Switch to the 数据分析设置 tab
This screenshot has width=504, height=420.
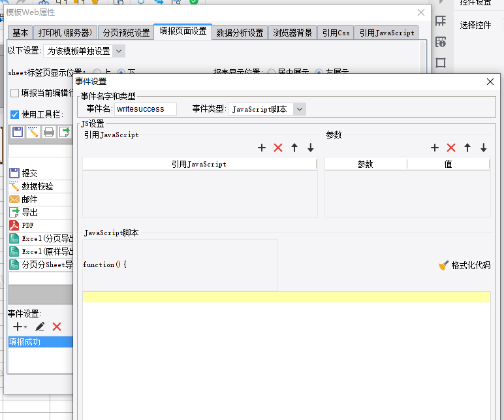coord(240,33)
